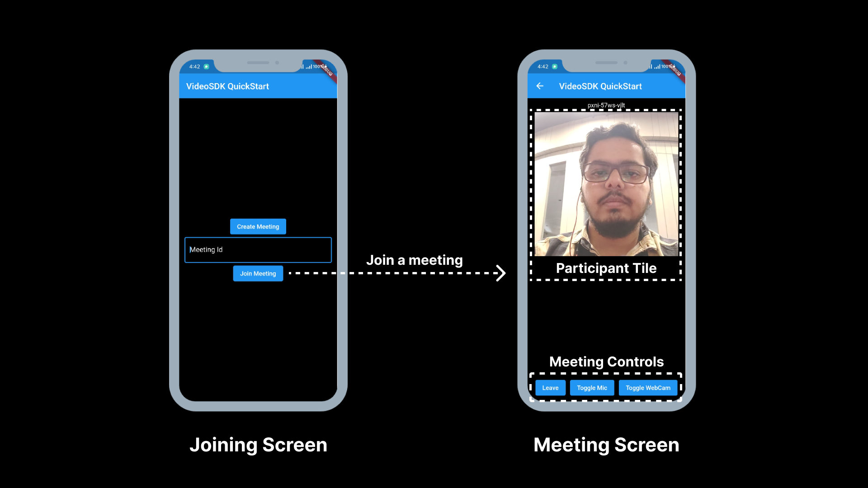868x488 pixels.
Task: Click the back navigation arrow icon
Action: [x=540, y=86]
